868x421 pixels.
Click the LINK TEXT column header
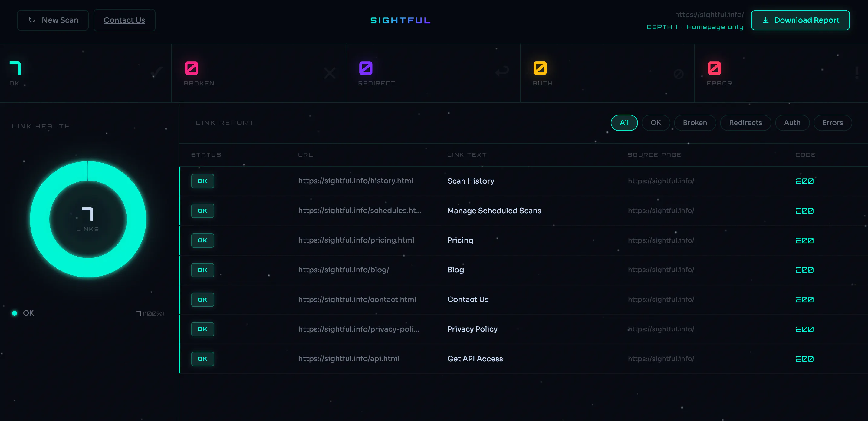point(467,155)
